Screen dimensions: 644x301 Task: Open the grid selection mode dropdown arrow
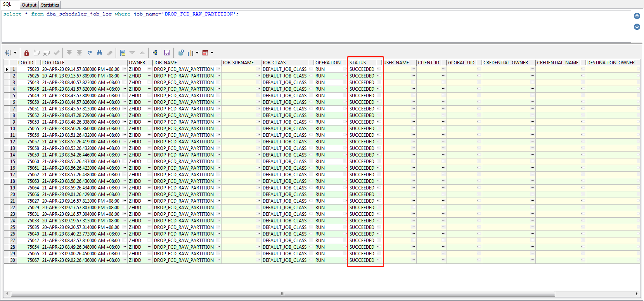coord(16,53)
